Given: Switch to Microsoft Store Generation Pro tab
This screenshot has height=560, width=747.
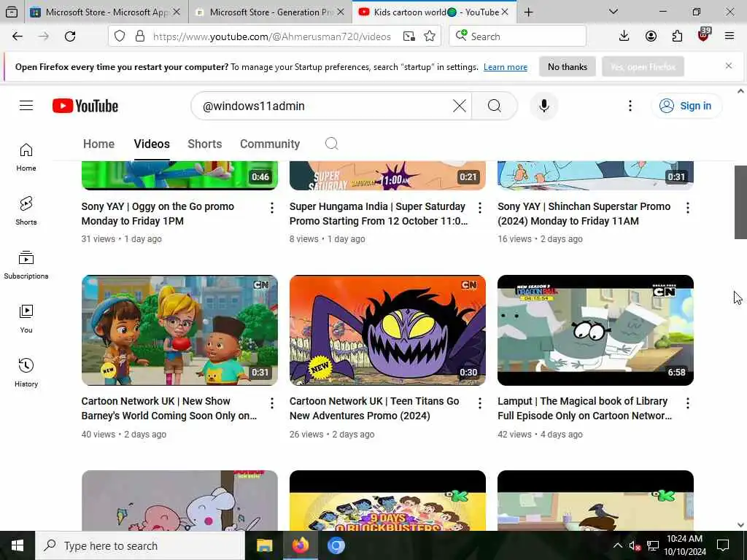Looking at the screenshot, I should (x=270, y=12).
